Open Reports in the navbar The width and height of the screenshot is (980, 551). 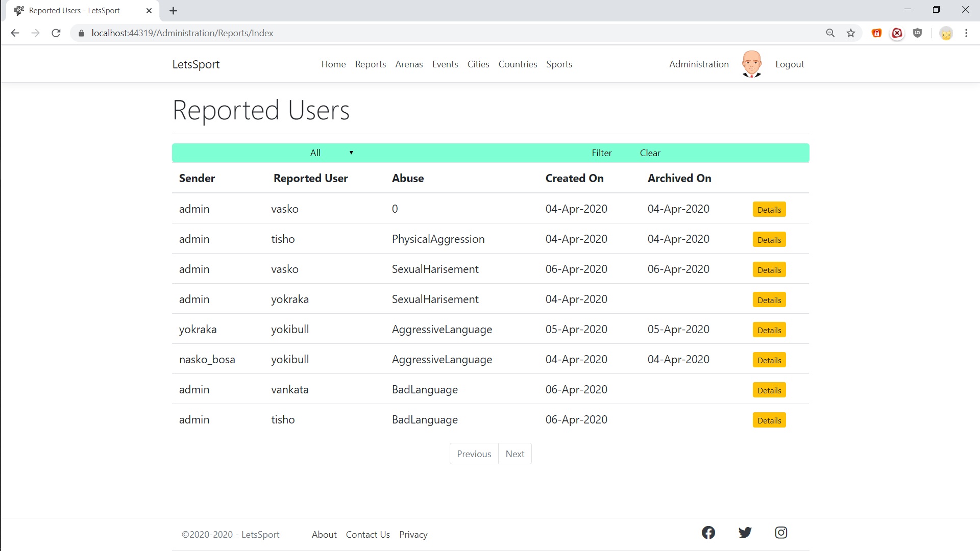[371, 64]
